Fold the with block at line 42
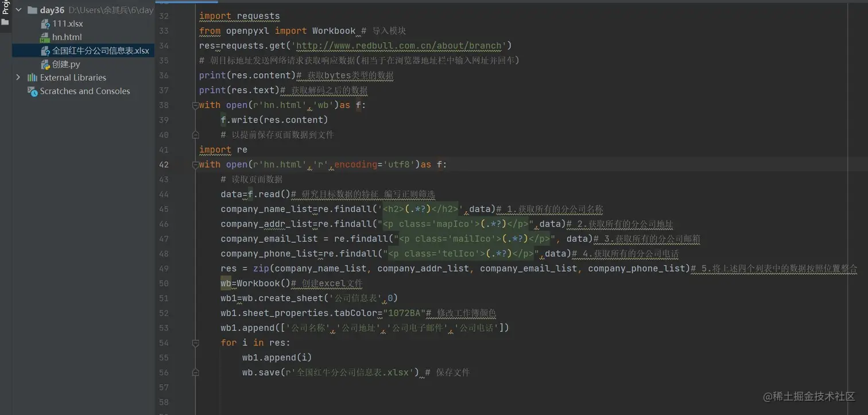The image size is (868, 415). [x=195, y=165]
